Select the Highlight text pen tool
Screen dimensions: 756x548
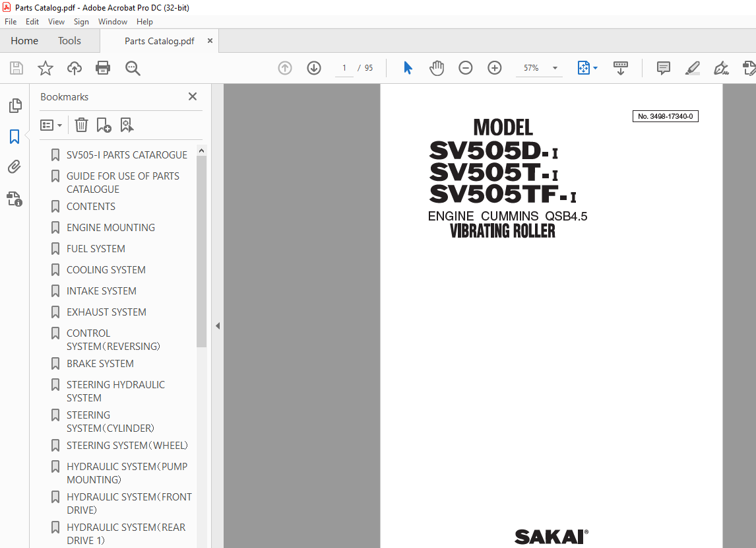(693, 68)
